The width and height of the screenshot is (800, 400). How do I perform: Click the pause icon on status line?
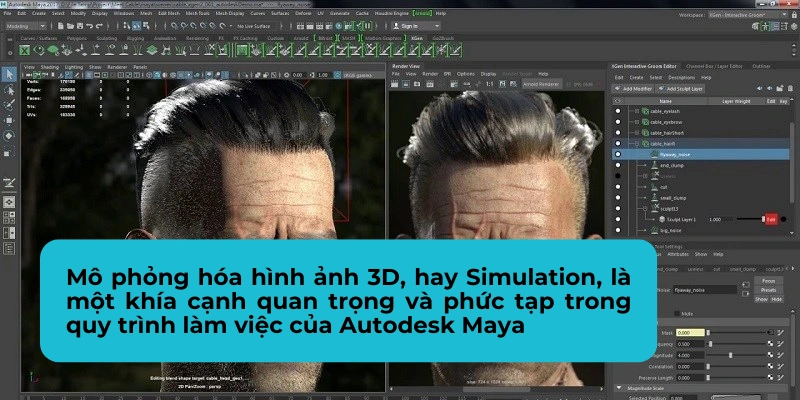click(x=367, y=26)
